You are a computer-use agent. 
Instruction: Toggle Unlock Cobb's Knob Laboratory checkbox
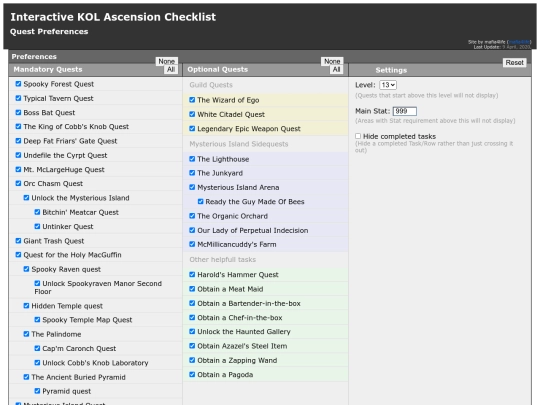(37, 363)
